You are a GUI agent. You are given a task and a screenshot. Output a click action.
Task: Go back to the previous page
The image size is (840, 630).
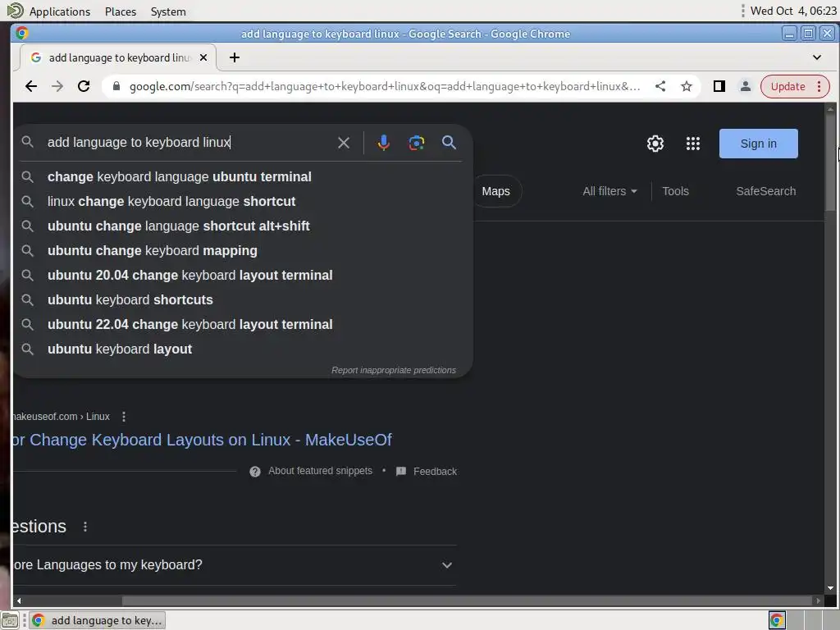(x=31, y=86)
